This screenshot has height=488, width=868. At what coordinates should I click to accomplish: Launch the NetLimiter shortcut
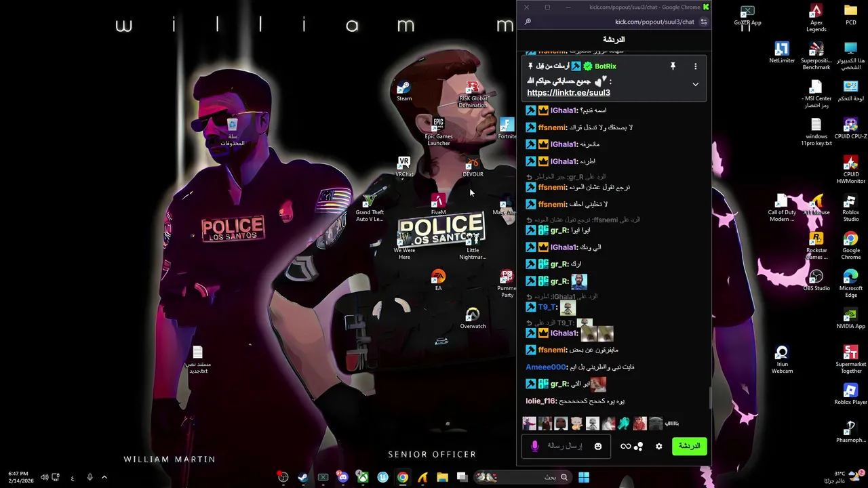(782, 53)
